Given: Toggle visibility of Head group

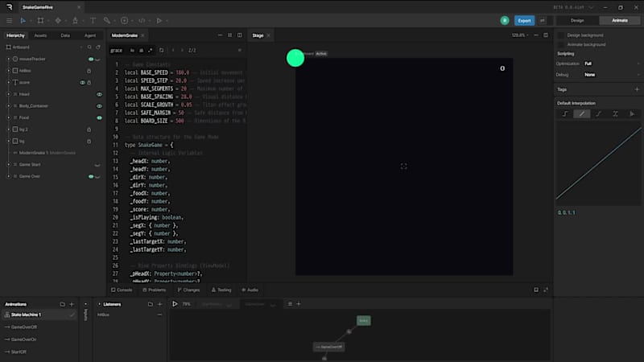Looking at the screenshot, I should point(99,94).
